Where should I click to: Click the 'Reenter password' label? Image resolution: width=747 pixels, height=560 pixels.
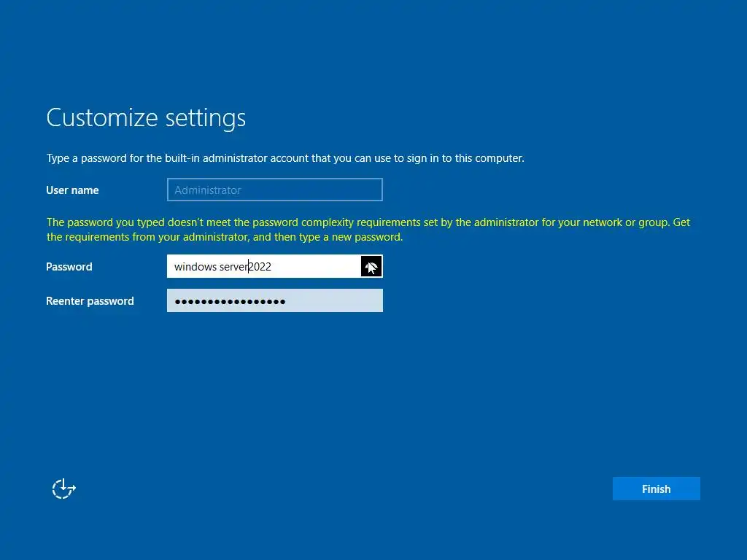(90, 301)
